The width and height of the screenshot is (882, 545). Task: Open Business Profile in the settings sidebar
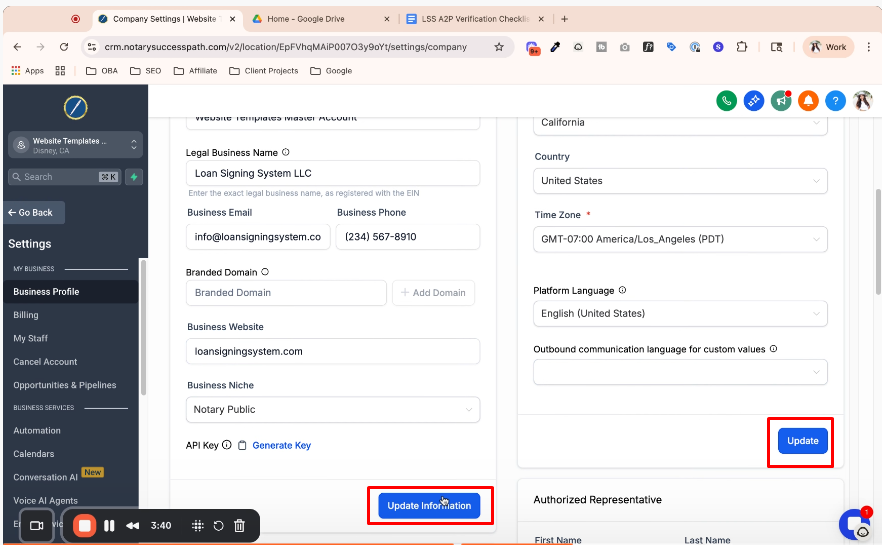70,291
